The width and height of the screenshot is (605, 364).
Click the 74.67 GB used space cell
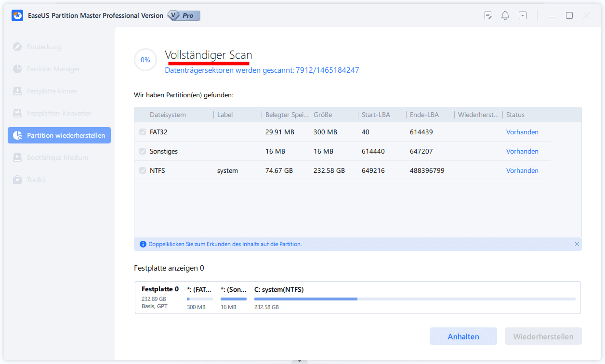pyautogui.click(x=280, y=170)
